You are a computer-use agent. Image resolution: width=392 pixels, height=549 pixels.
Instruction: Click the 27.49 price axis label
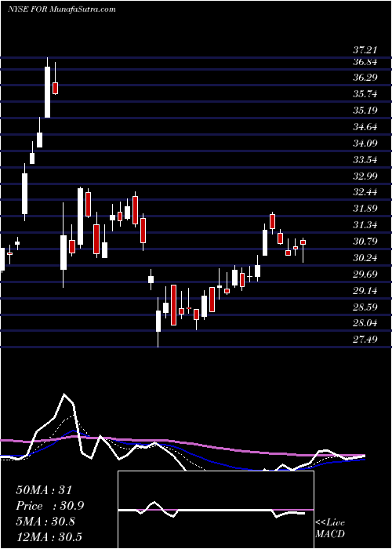(365, 339)
